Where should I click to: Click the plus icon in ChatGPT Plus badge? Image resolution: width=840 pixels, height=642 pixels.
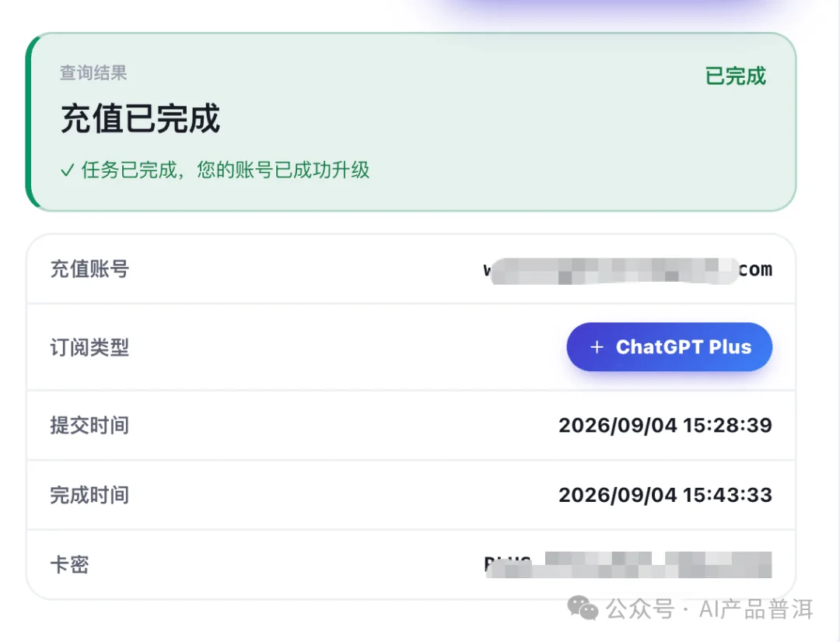(x=597, y=347)
